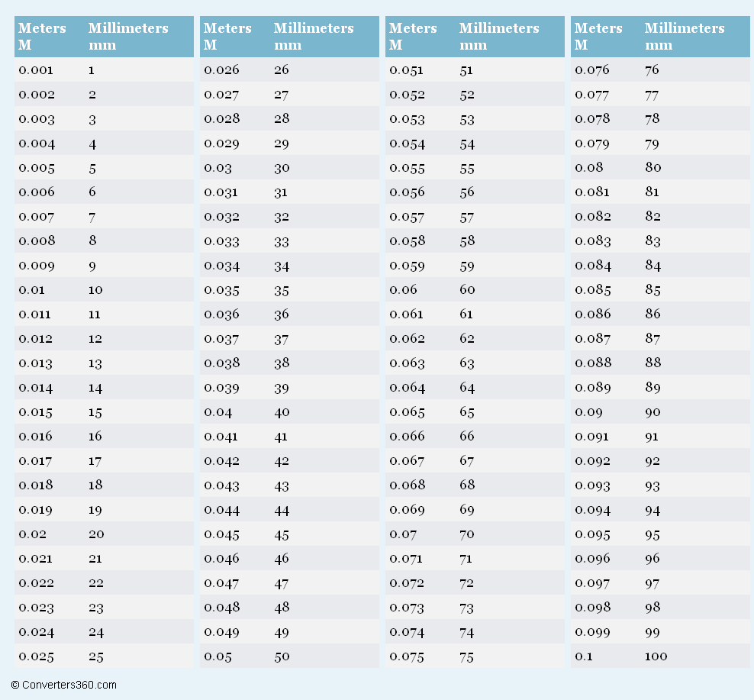The image size is (754, 700).
Task: Click the 0.072 meters value
Action: 407,583
